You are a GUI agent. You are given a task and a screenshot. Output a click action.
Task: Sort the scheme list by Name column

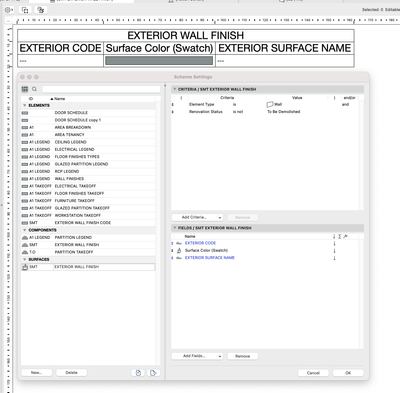coord(60,99)
